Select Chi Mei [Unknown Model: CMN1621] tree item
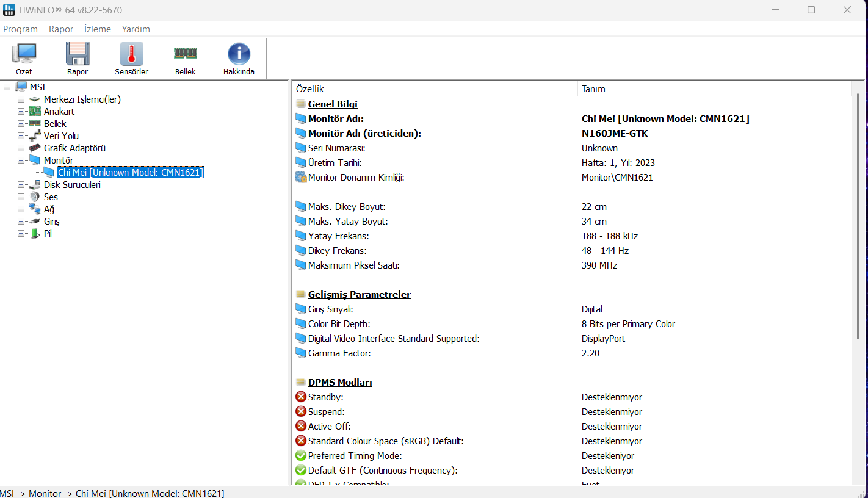Image resolution: width=868 pixels, height=498 pixels. tap(130, 173)
